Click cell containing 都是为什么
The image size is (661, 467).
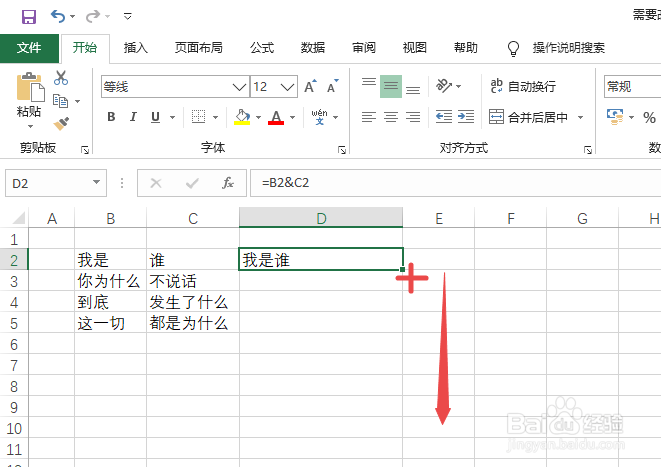(x=193, y=323)
